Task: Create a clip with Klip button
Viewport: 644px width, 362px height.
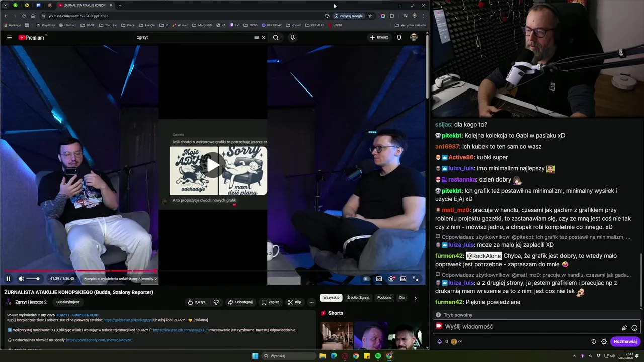Action: point(294,302)
